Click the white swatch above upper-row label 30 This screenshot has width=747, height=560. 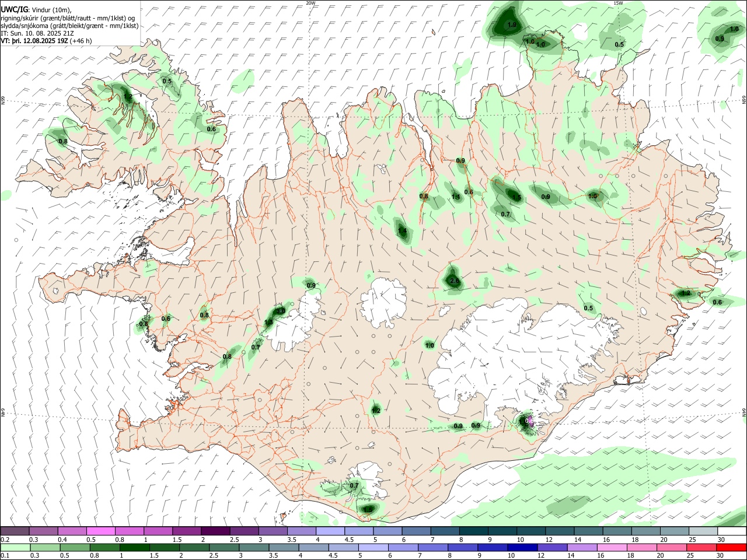point(732,531)
